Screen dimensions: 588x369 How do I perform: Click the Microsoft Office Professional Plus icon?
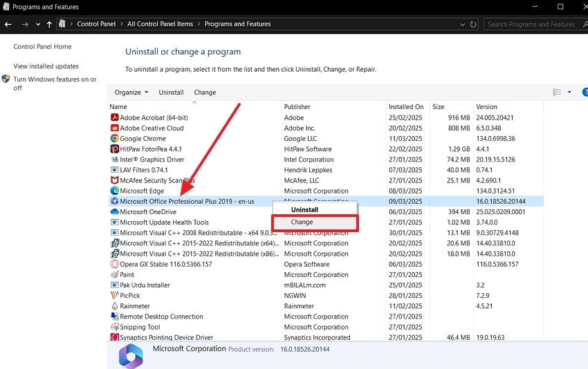click(115, 202)
